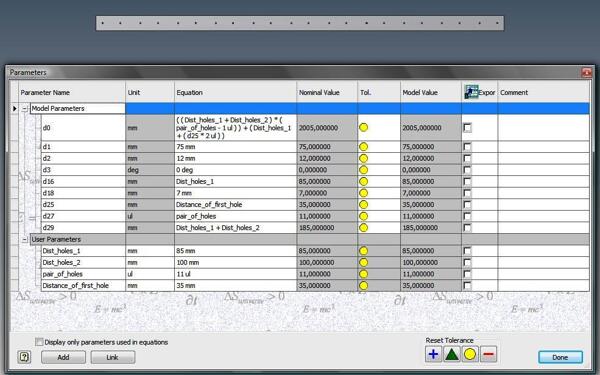Open help with the question mark icon
Screen dimensions: 600x375
pyautogui.click(x=24, y=357)
